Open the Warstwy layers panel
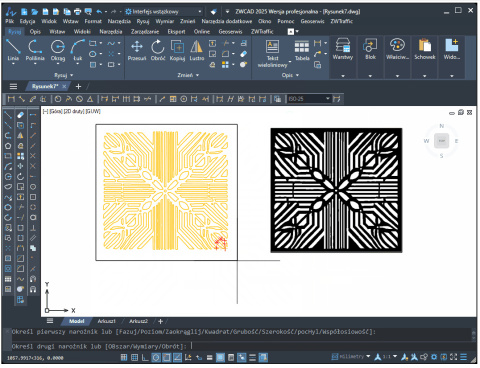The image size is (480, 368). 343,49
